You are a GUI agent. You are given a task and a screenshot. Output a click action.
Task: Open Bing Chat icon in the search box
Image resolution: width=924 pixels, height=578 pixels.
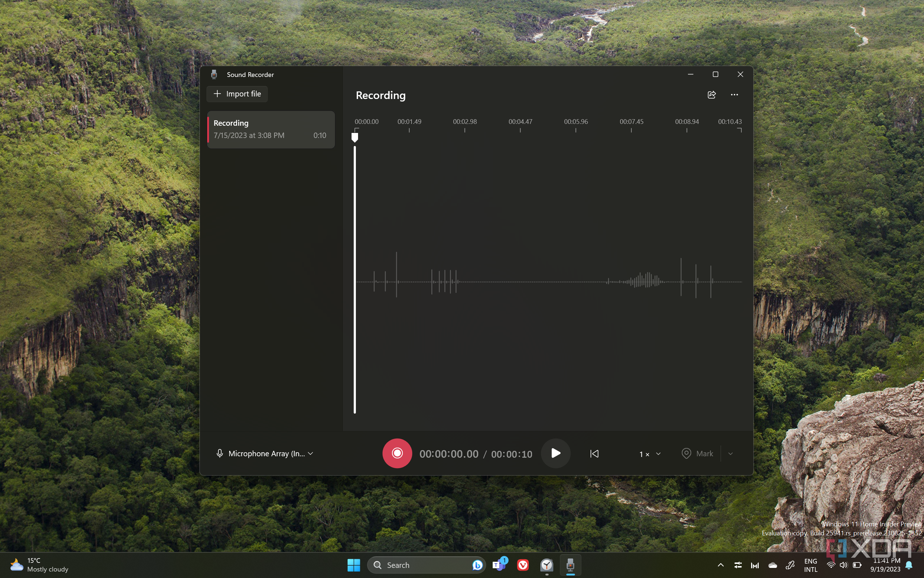pyautogui.click(x=477, y=565)
